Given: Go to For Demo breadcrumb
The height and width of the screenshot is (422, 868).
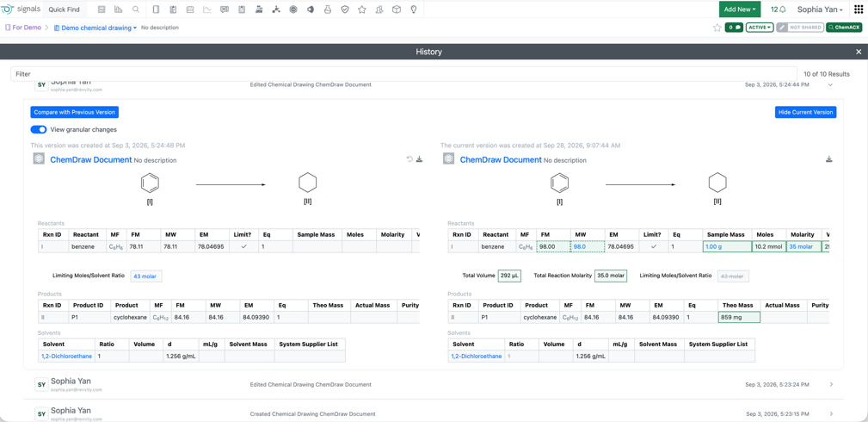Looking at the screenshot, I should [22, 28].
